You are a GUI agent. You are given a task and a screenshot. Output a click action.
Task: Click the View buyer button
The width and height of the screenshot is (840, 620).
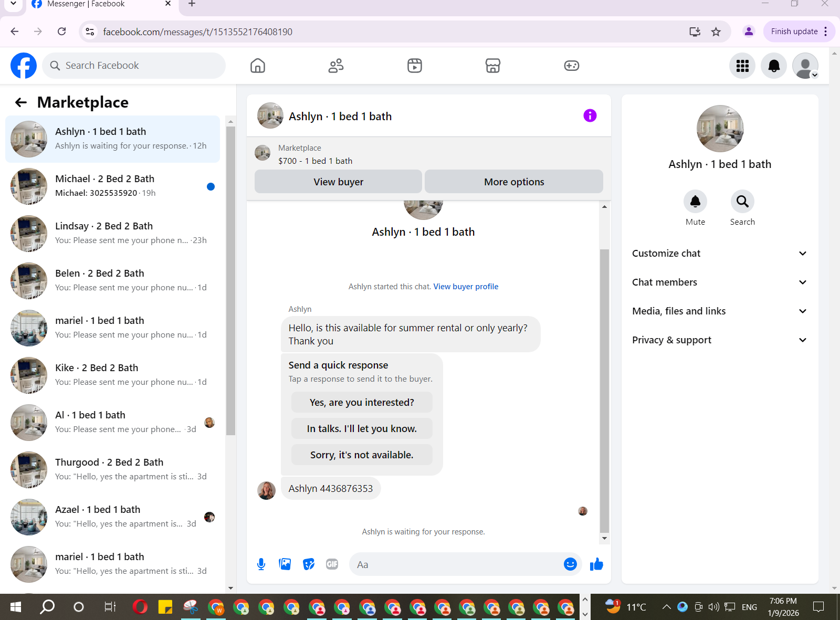coord(338,182)
